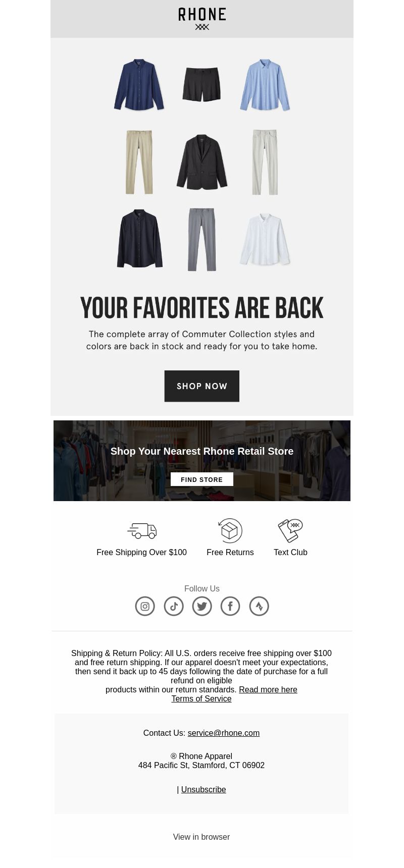This screenshot has width=404, height=868.
Task: Click the free shipping truck icon
Action: click(x=142, y=531)
